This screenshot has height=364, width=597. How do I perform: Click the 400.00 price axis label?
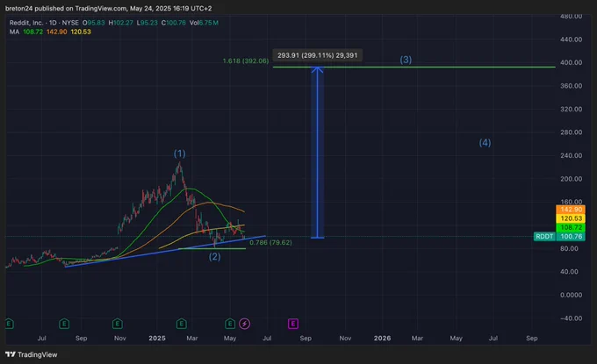click(572, 63)
